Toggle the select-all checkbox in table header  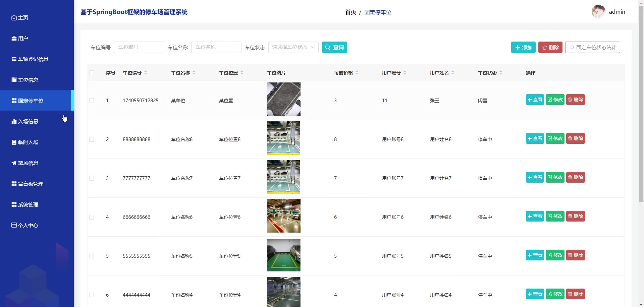(x=92, y=73)
